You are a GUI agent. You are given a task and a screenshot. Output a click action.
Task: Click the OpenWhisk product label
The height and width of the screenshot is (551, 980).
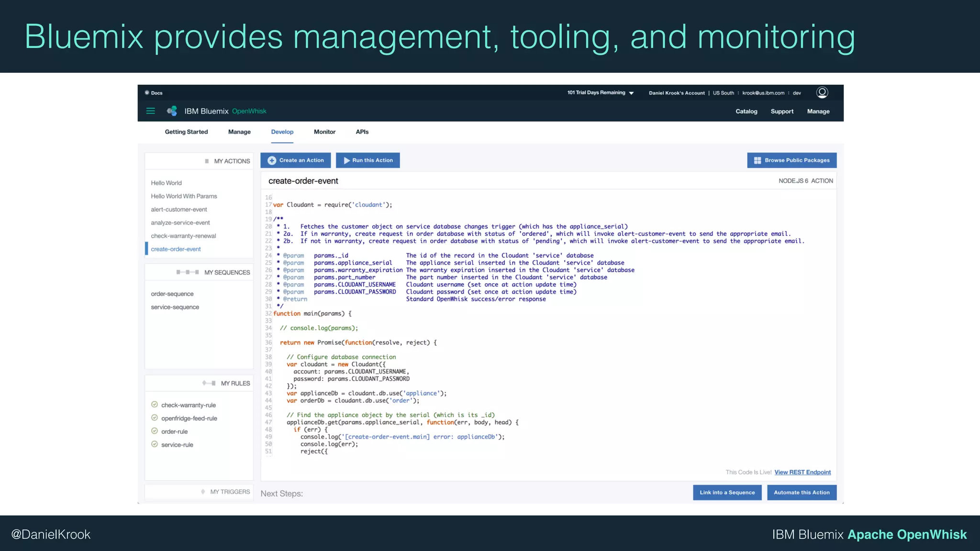point(249,111)
